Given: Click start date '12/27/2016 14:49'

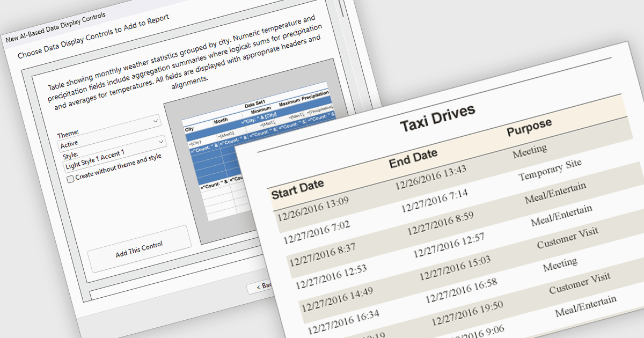Looking at the screenshot, I should [338, 299].
